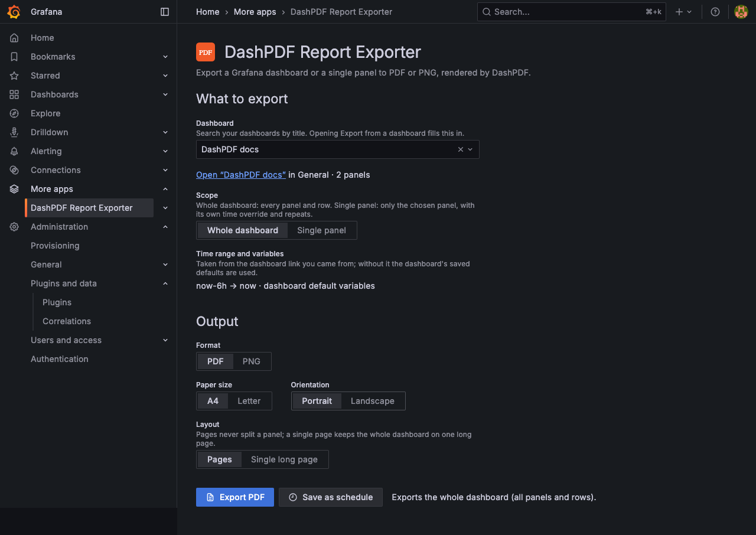Image resolution: width=756 pixels, height=535 pixels.
Task: Click the Alerting bell icon
Action: (x=14, y=151)
